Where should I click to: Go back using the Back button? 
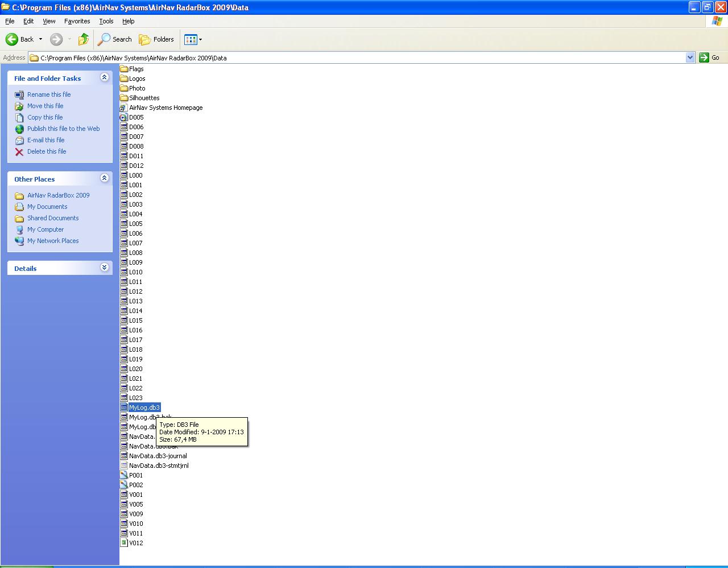19,39
